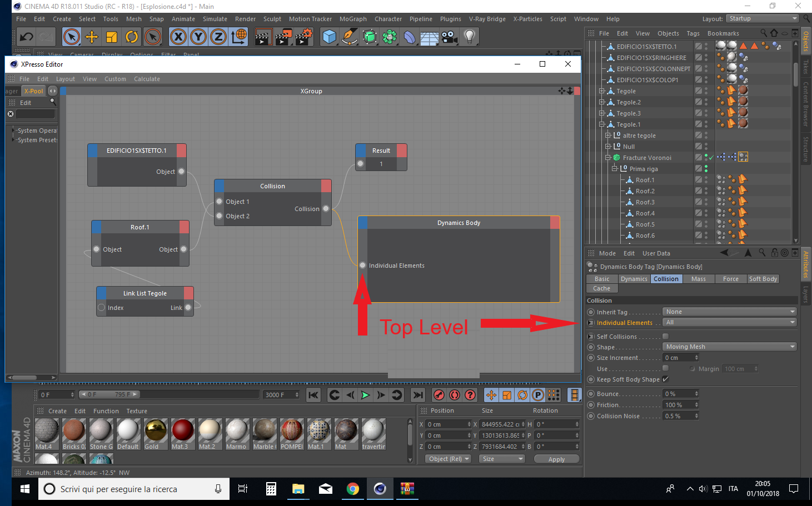Image resolution: width=812 pixels, height=506 pixels.
Task: Click the Bounce value field
Action: [678, 394]
